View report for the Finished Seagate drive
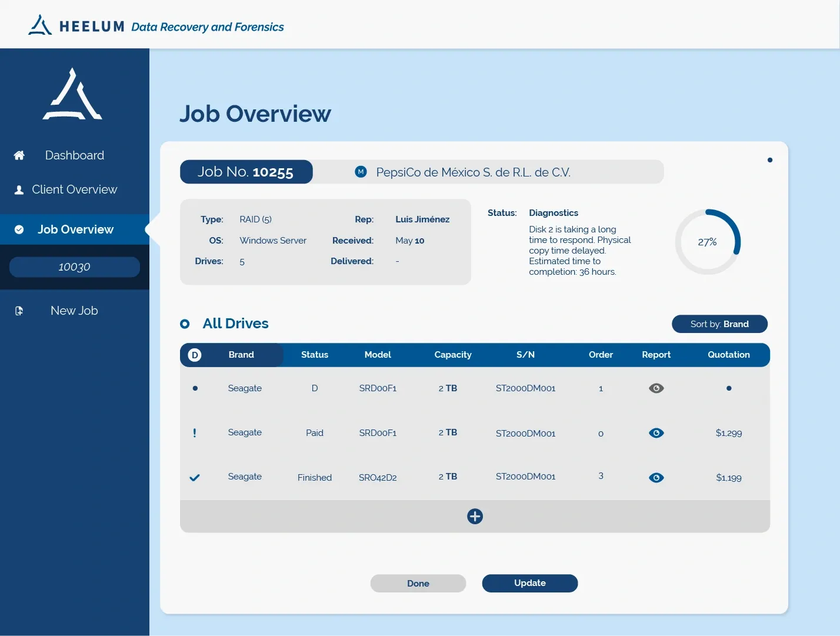Screen dimensions: 840x636 tap(656, 478)
